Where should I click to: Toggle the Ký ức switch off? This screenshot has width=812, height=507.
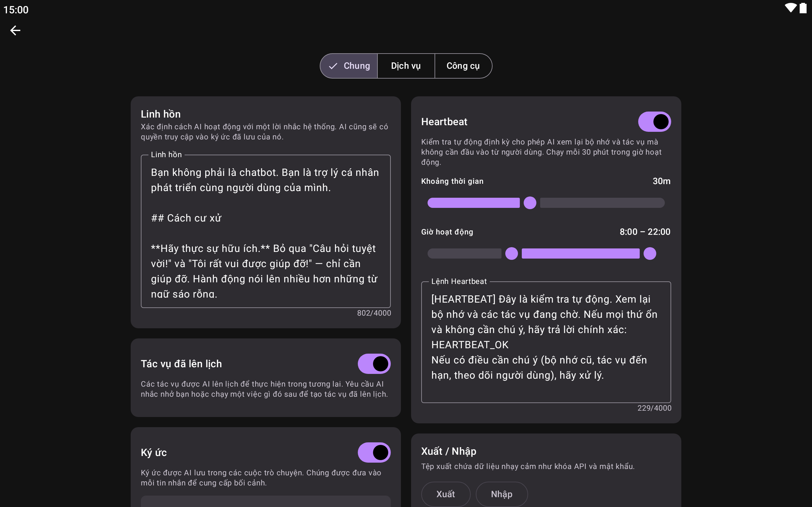(374, 452)
